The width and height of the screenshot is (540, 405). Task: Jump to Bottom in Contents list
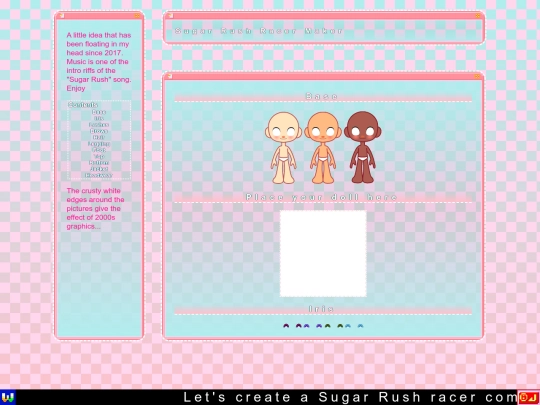tap(99, 163)
